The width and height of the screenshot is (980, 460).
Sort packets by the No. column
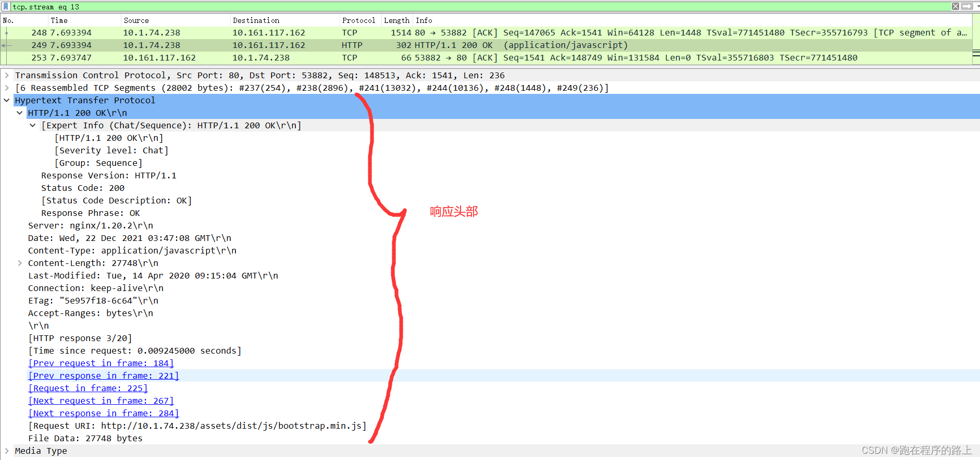click(x=24, y=20)
